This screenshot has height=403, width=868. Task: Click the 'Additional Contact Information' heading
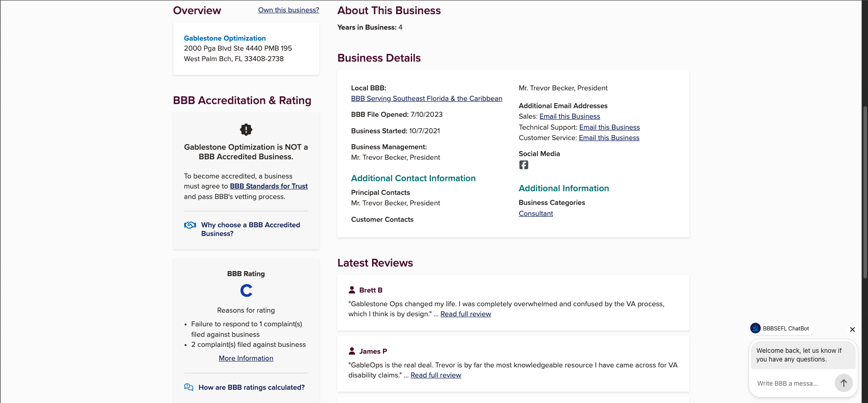click(x=413, y=178)
